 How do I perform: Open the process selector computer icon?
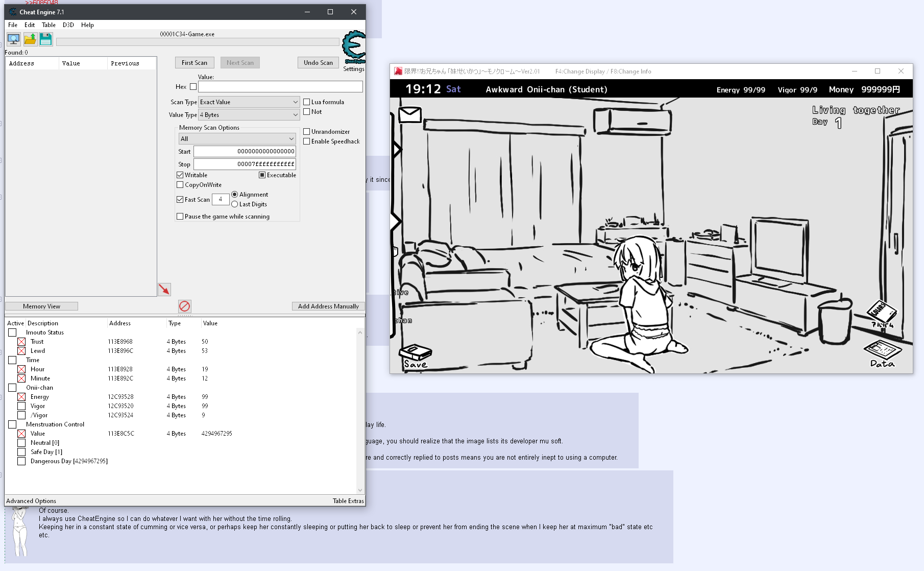click(14, 39)
